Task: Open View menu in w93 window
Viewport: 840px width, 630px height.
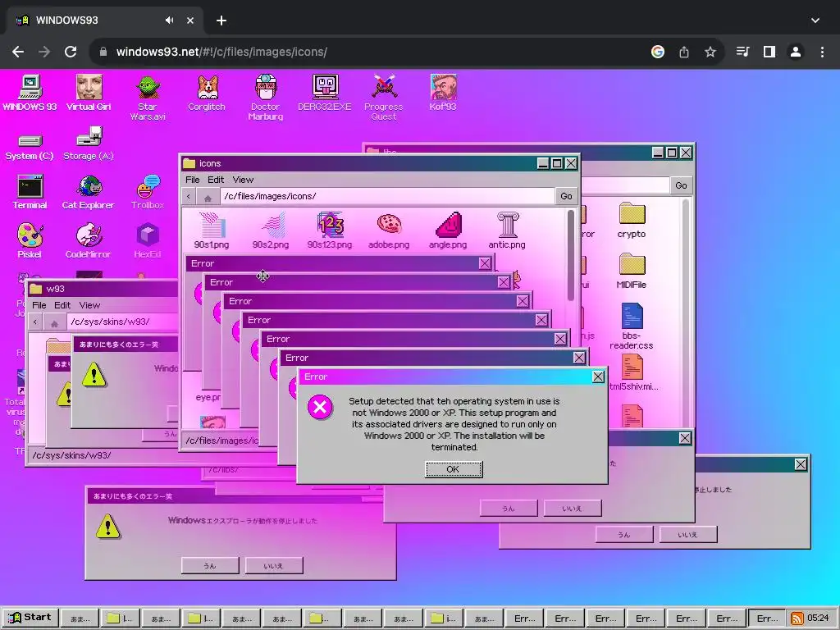Action: (x=89, y=305)
